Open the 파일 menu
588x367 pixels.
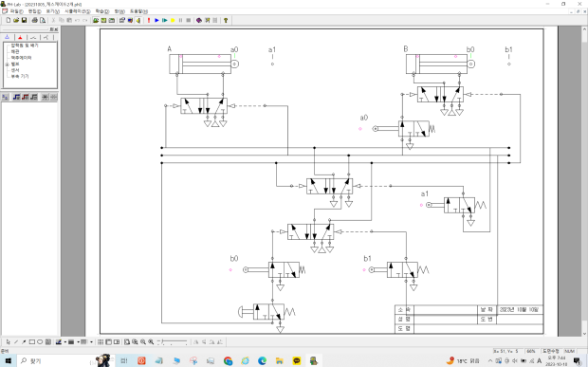pyautogui.click(x=16, y=11)
